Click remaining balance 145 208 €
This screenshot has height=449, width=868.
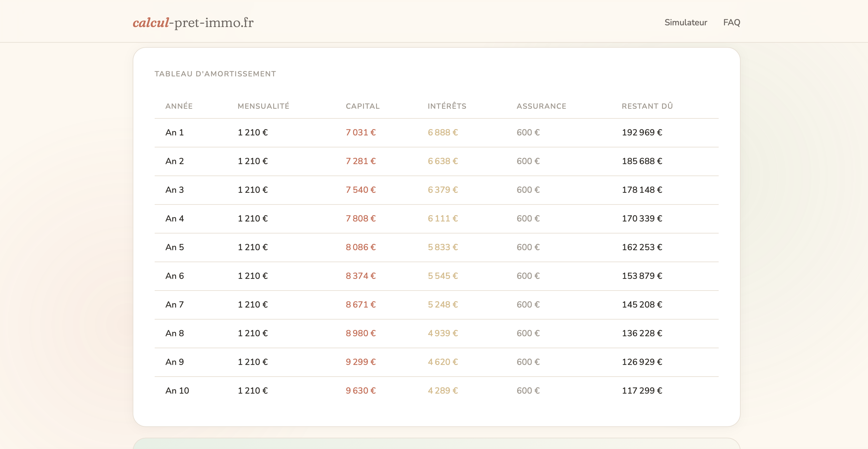click(642, 304)
